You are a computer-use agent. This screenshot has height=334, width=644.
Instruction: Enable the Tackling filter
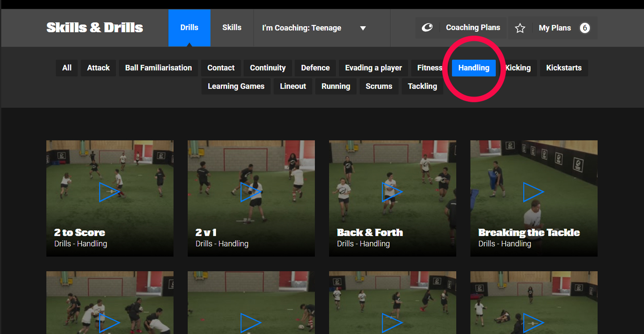[x=422, y=86]
